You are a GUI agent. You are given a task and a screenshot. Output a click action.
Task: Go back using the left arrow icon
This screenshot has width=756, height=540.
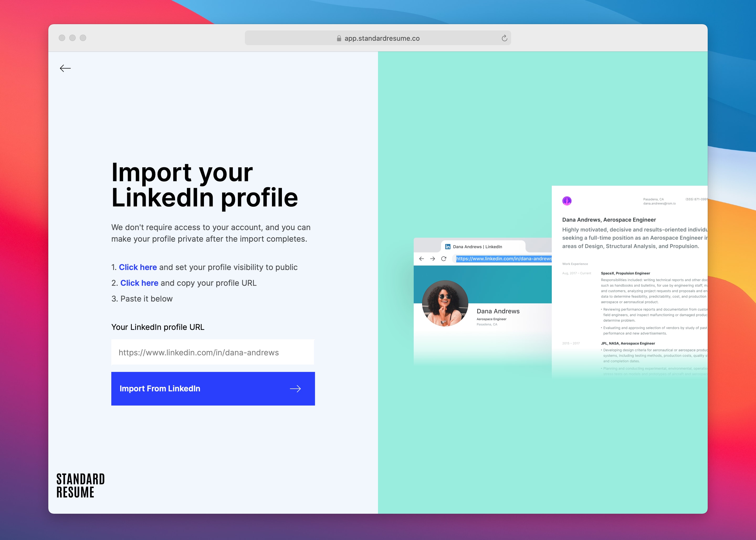(x=65, y=69)
